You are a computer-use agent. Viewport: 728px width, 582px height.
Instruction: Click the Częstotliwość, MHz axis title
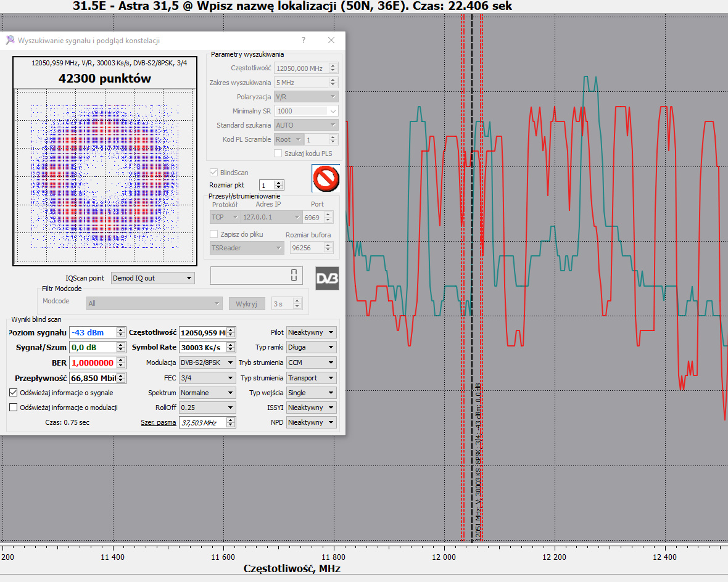pyautogui.click(x=292, y=568)
